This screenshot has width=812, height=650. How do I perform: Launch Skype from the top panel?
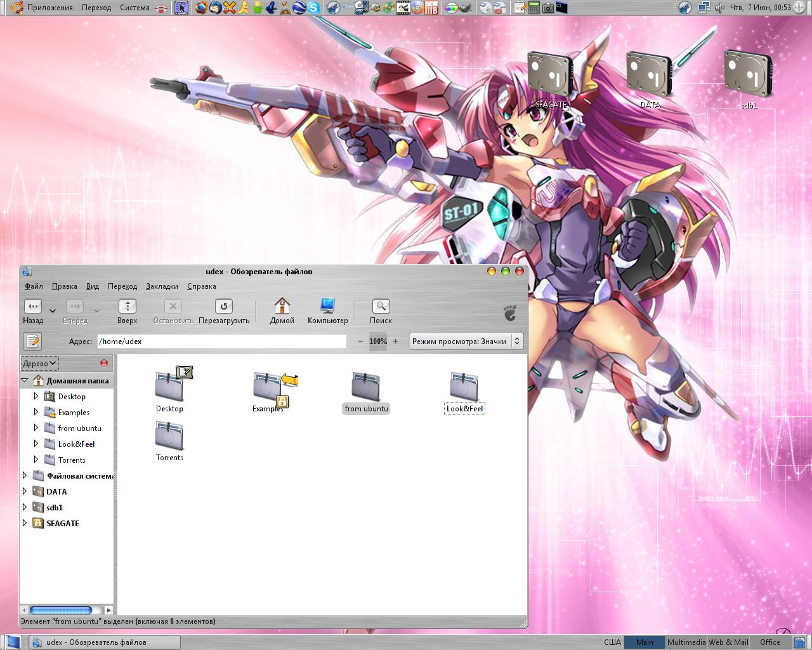(x=314, y=8)
